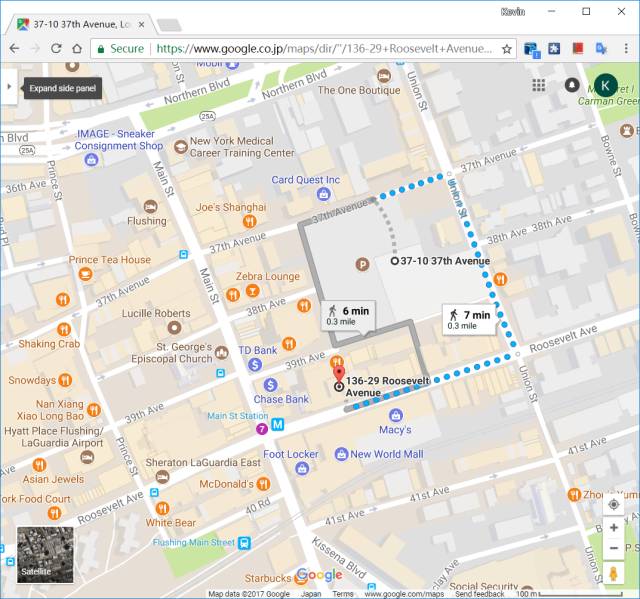Go back in browser history
Screen dimensions: 640x599
[14, 49]
